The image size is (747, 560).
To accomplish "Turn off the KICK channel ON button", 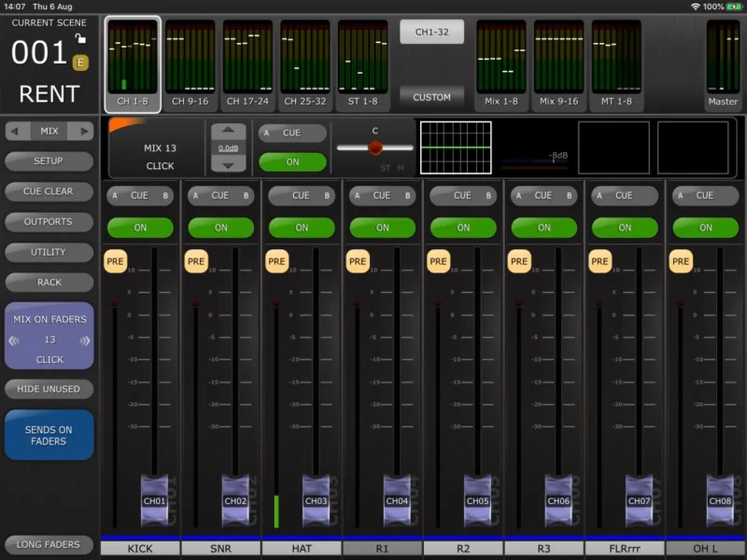I will point(140,228).
